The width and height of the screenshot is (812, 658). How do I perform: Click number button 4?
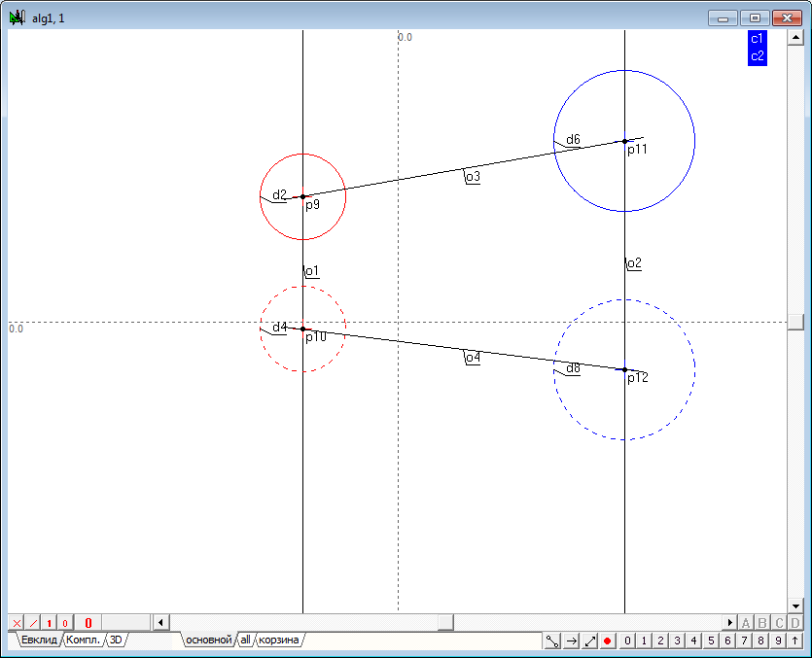(x=694, y=641)
